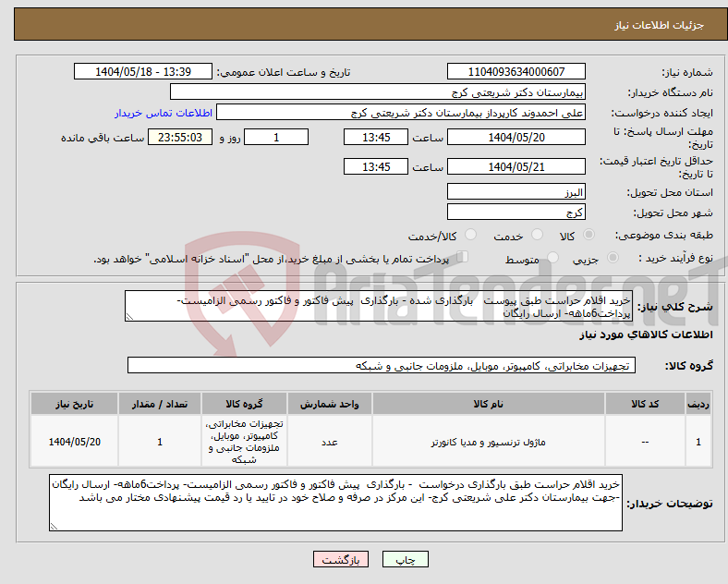
Task: Click the remaining days field showing 1
Action: [276, 137]
